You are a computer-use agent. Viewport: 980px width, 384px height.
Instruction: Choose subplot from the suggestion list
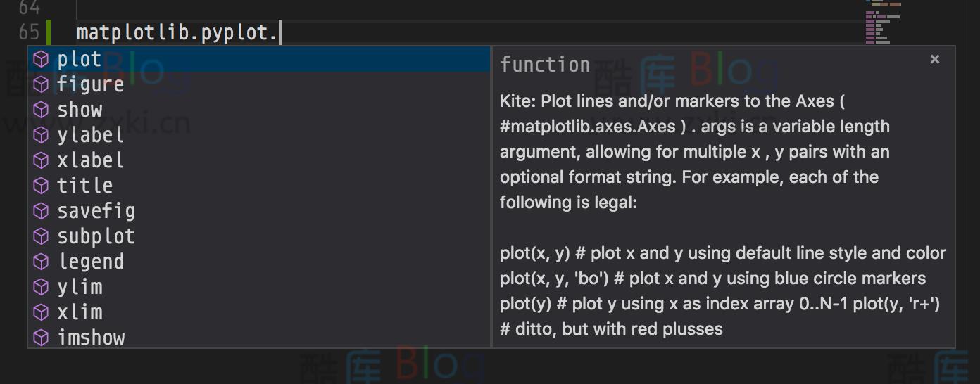[x=96, y=236]
